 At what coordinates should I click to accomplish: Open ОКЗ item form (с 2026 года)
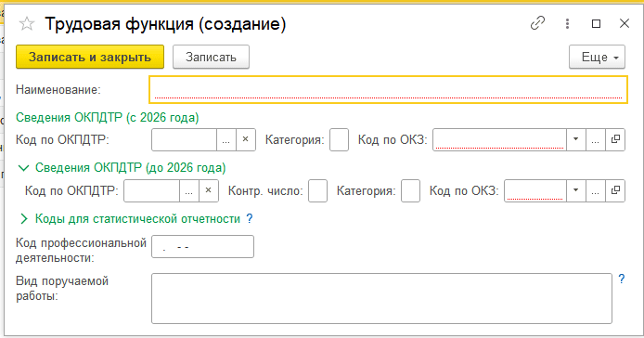(615, 140)
